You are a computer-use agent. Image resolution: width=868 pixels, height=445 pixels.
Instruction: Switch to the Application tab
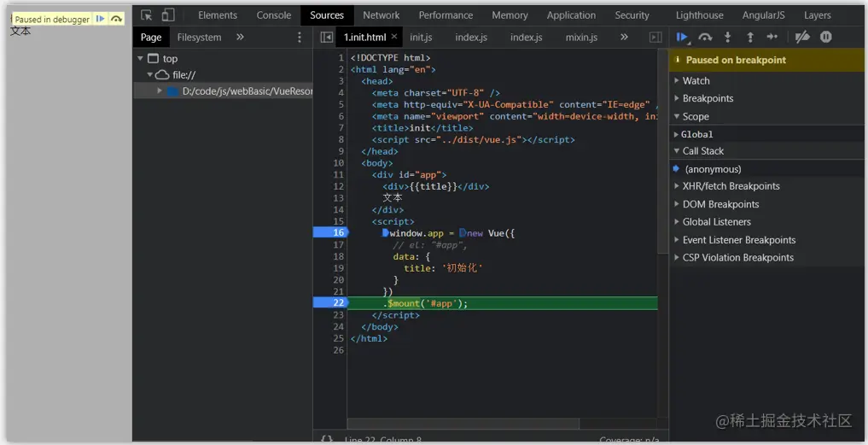(x=571, y=15)
